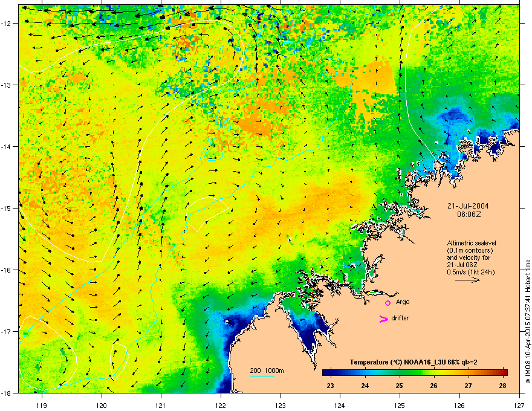Screen dimensions: 532x411
Task: Click the vertical IMOS copyright timestamp text
Action: [528, 322]
